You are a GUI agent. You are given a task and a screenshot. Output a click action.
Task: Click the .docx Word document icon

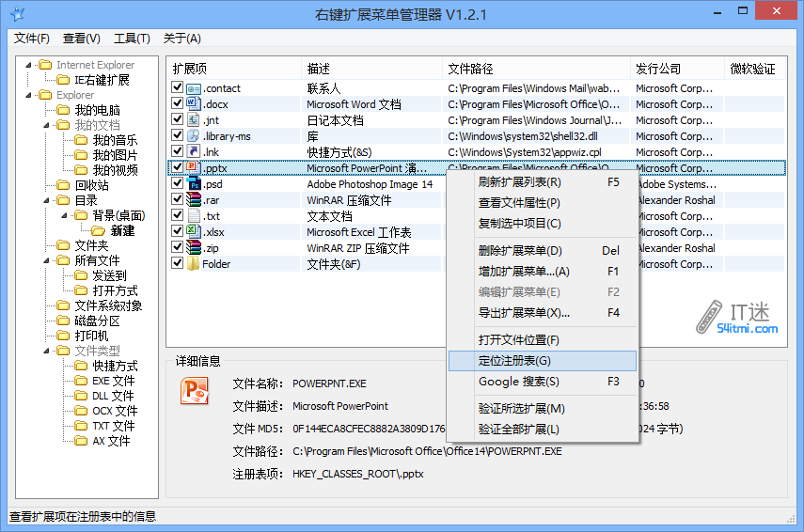coord(194,104)
